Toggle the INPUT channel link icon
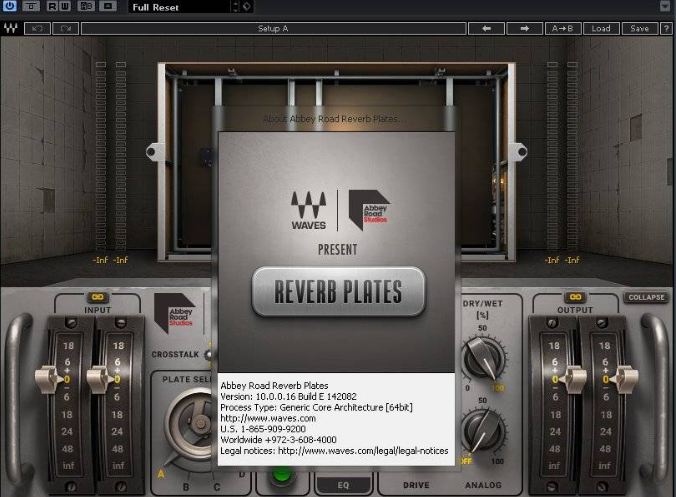The height and width of the screenshot is (497, 676). (98, 297)
